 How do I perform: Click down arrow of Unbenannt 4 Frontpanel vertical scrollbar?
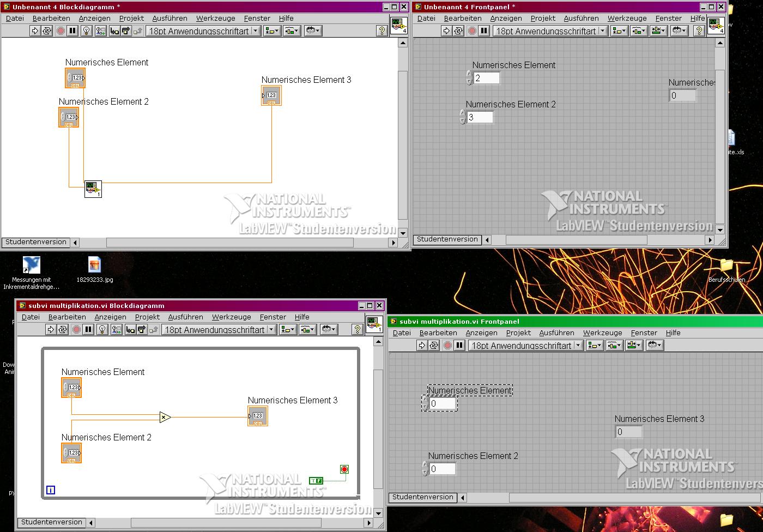tap(720, 230)
